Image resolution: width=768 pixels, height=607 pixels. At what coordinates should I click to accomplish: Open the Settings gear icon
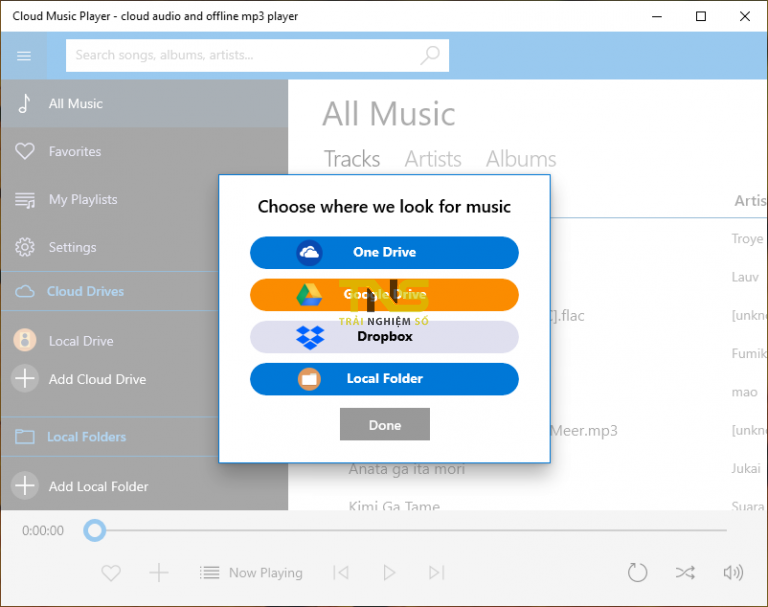point(24,247)
